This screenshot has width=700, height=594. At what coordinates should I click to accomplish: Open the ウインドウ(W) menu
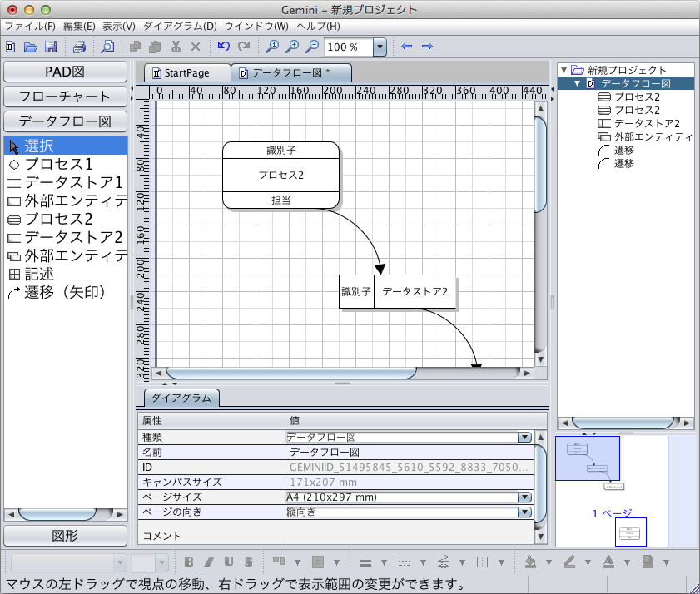click(x=256, y=27)
